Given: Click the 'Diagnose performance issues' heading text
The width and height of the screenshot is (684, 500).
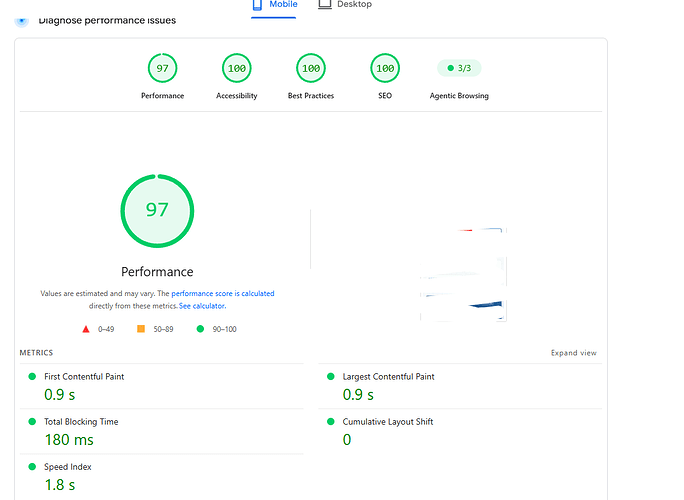Looking at the screenshot, I should (107, 21).
